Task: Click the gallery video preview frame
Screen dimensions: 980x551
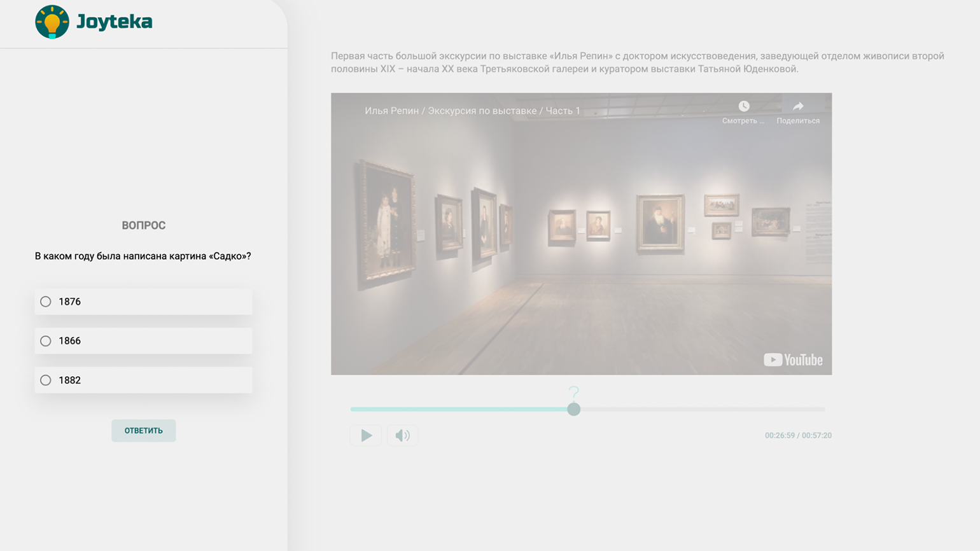Action: (581, 234)
